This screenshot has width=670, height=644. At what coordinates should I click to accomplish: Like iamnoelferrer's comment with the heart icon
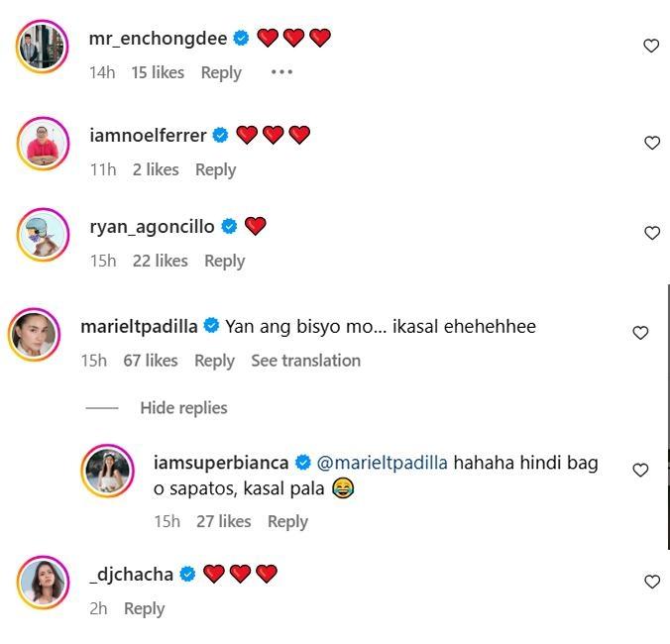[x=651, y=143]
